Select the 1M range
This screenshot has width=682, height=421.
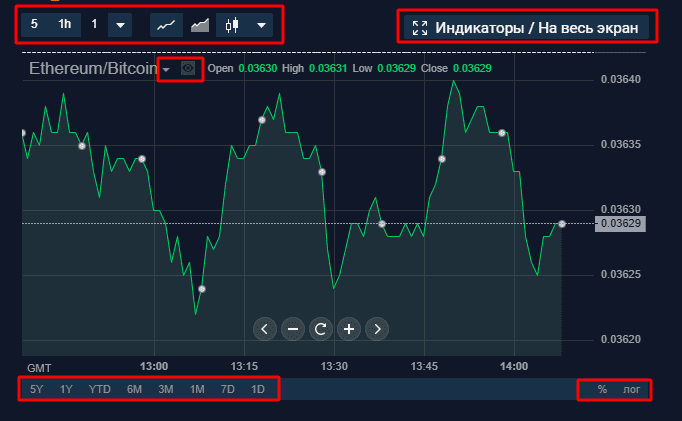(x=197, y=389)
